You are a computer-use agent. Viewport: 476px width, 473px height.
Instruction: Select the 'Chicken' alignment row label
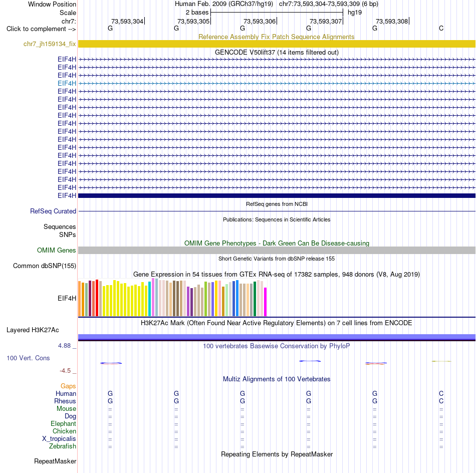coord(64,431)
